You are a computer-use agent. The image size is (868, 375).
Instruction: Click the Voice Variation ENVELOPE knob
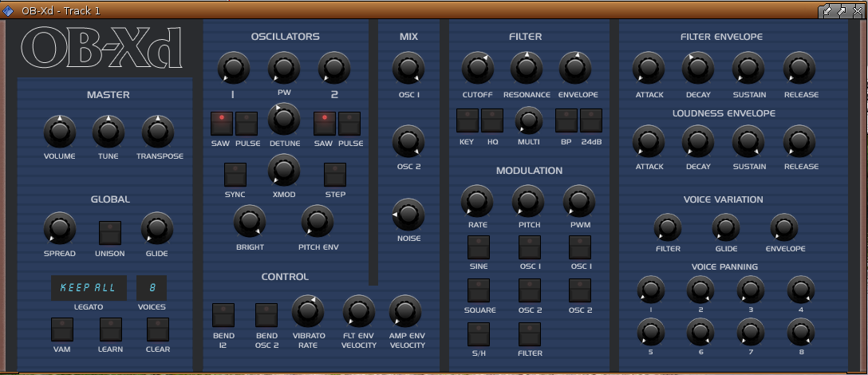click(x=784, y=227)
